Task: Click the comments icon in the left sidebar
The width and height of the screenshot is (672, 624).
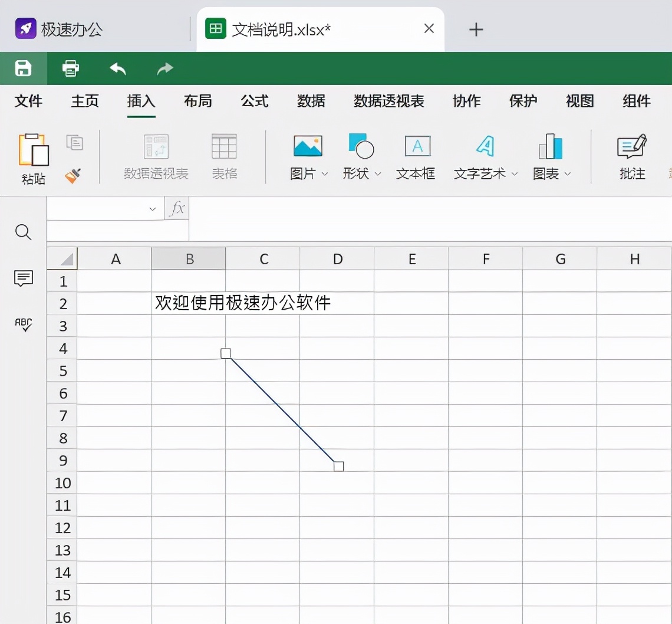Action: coord(23,278)
